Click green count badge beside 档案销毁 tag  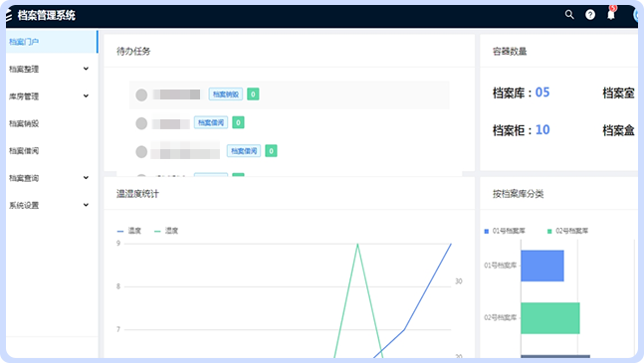point(253,94)
